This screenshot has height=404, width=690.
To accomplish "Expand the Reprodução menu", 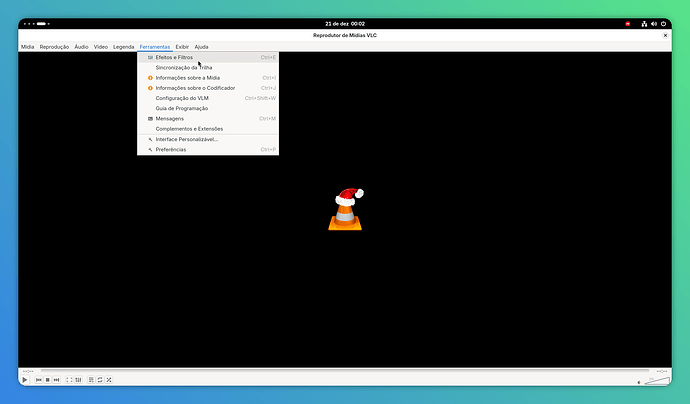I will coord(54,47).
